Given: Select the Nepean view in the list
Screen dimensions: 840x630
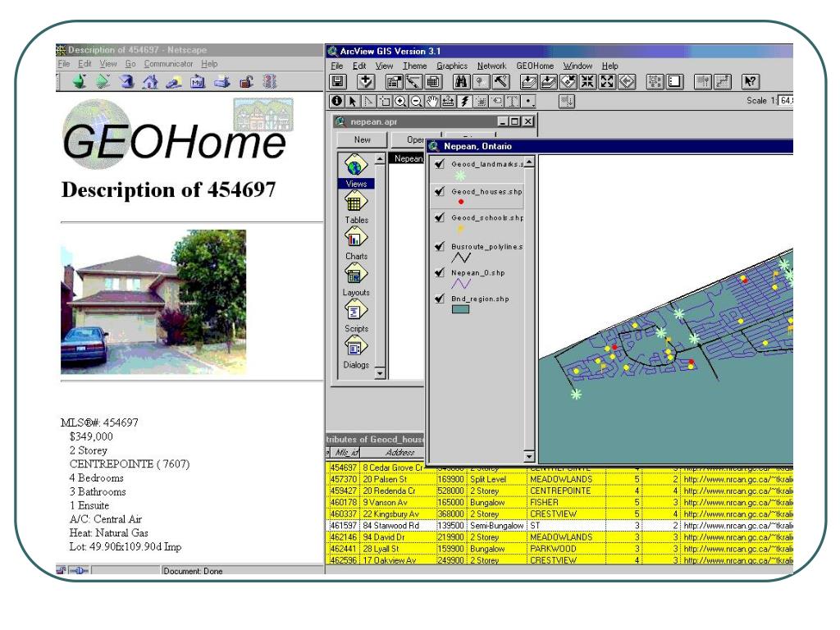Looking at the screenshot, I should [x=409, y=158].
